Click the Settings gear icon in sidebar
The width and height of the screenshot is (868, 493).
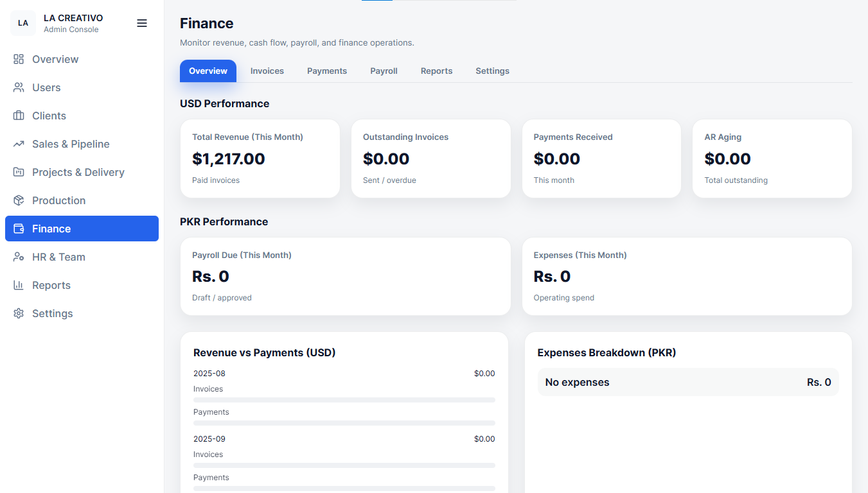point(19,313)
